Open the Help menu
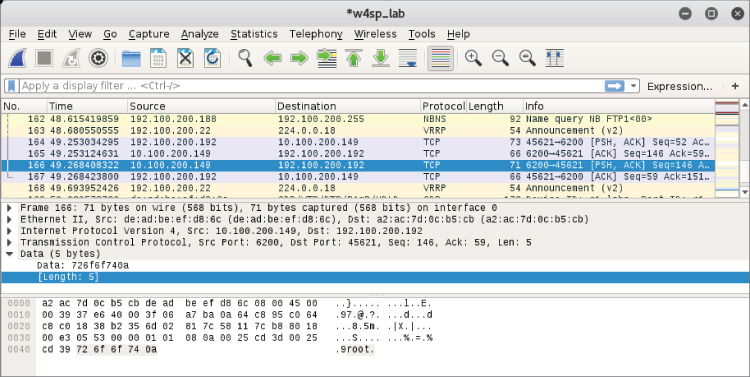Screen dimensions: 750x377 [458, 34]
